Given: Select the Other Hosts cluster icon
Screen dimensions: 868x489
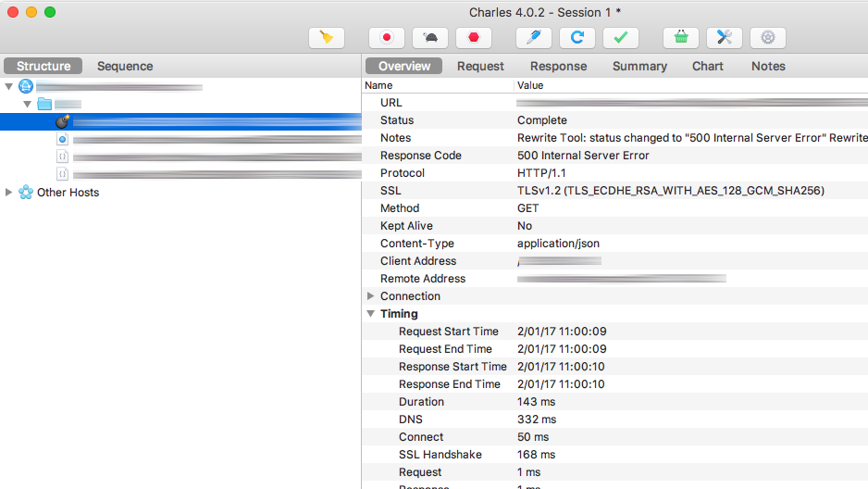Looking at the screenshot, I should pos(26,192).
